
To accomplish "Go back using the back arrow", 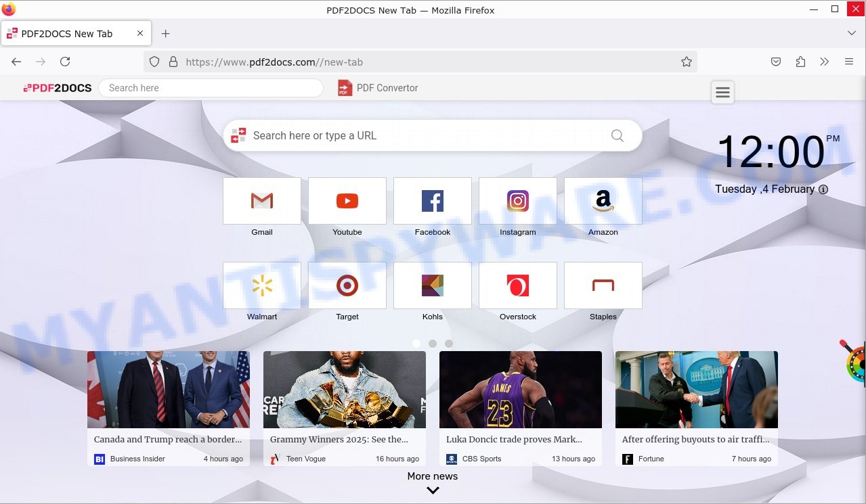I will (x=16, y=62).
